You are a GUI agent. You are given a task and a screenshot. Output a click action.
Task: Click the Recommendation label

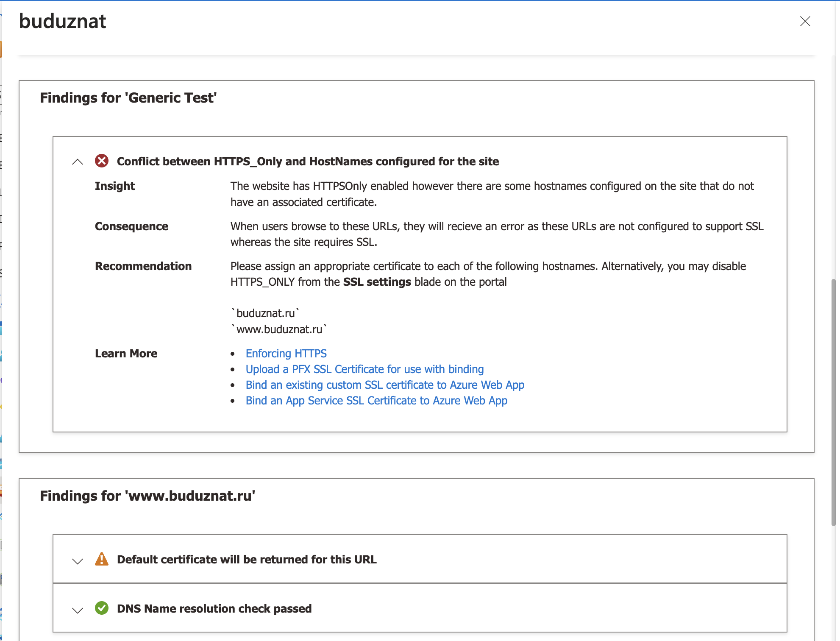click(143, 266)
